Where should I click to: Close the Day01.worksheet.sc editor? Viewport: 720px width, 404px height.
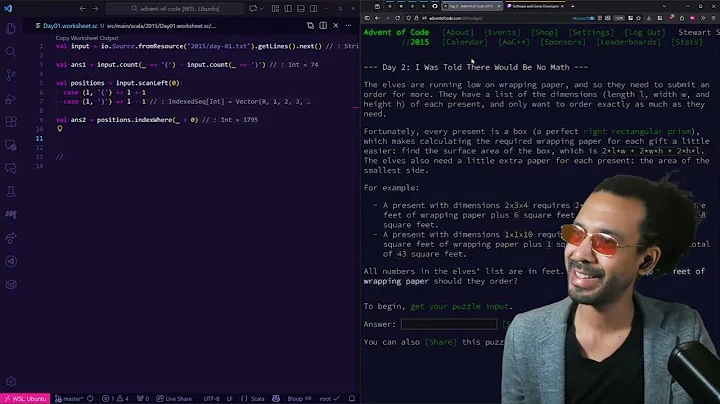click(336, 26)
